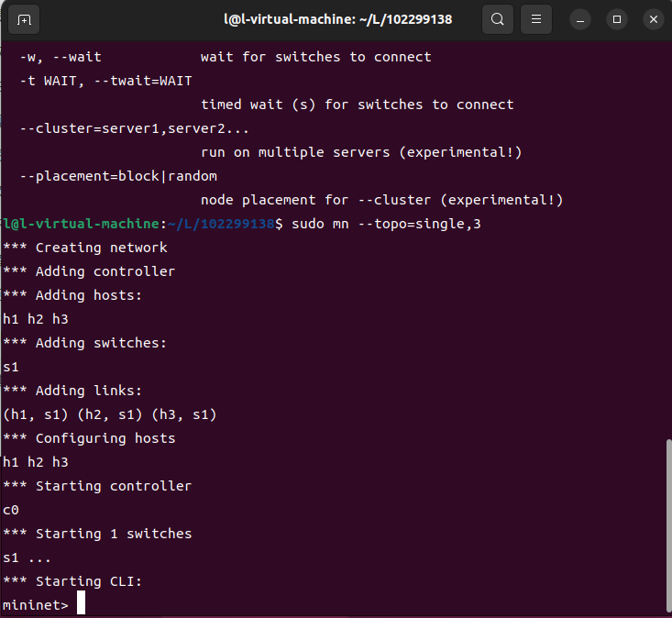Image resolution: width=672 pixels, height=618 pixels.
Task: Click the '(h1, s1) (h2, s1) (h3, s1)' line
Action: (110, 414)
